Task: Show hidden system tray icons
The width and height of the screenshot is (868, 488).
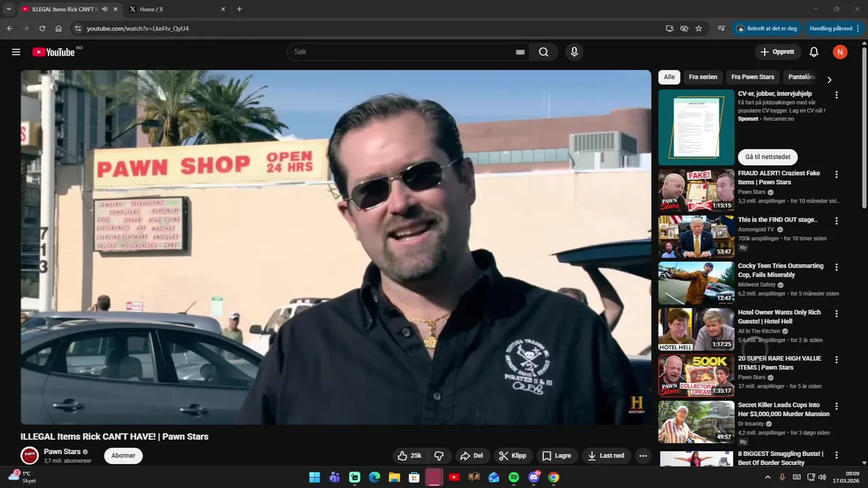Action: 768,477
